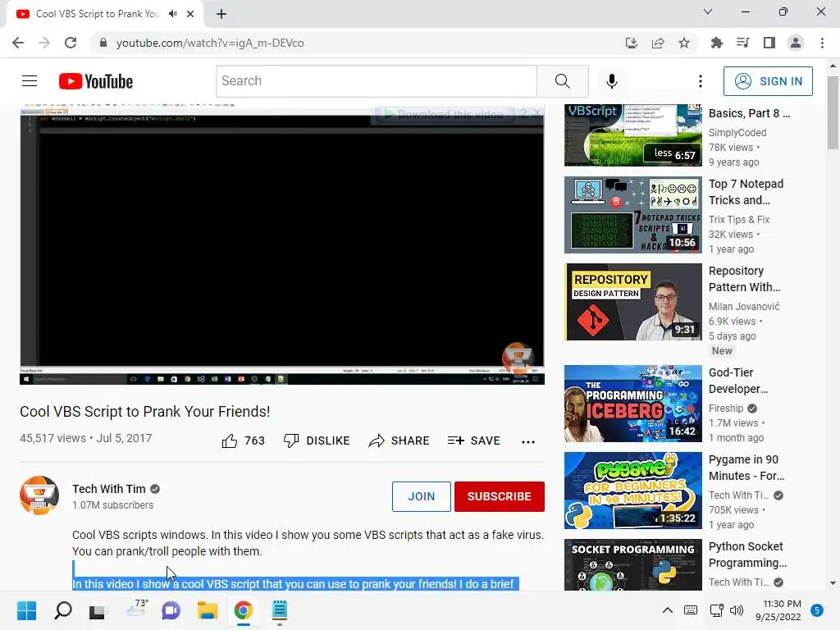
Task: Open Pygame for Beginners video thumbnail
Action: (x=633, y=491)
